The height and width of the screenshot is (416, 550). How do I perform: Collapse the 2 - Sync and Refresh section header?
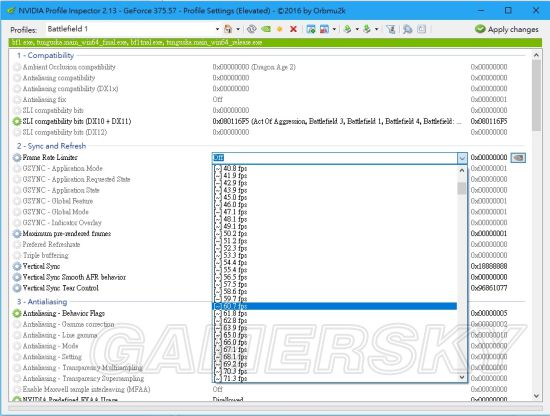[x=52, y=146]
